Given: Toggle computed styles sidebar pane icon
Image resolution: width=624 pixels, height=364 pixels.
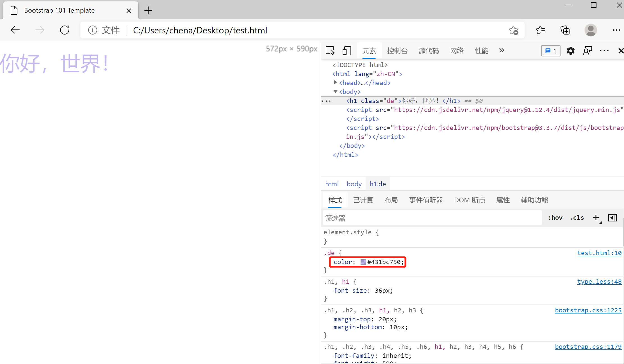Looking at the screenshot, I should click(612, 218).
